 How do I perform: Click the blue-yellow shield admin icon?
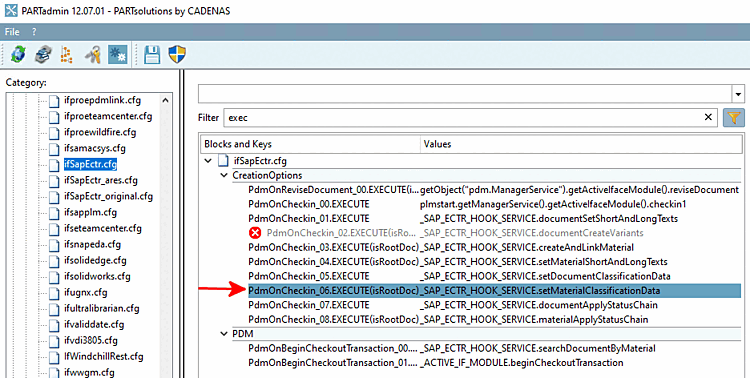(177, 55)
